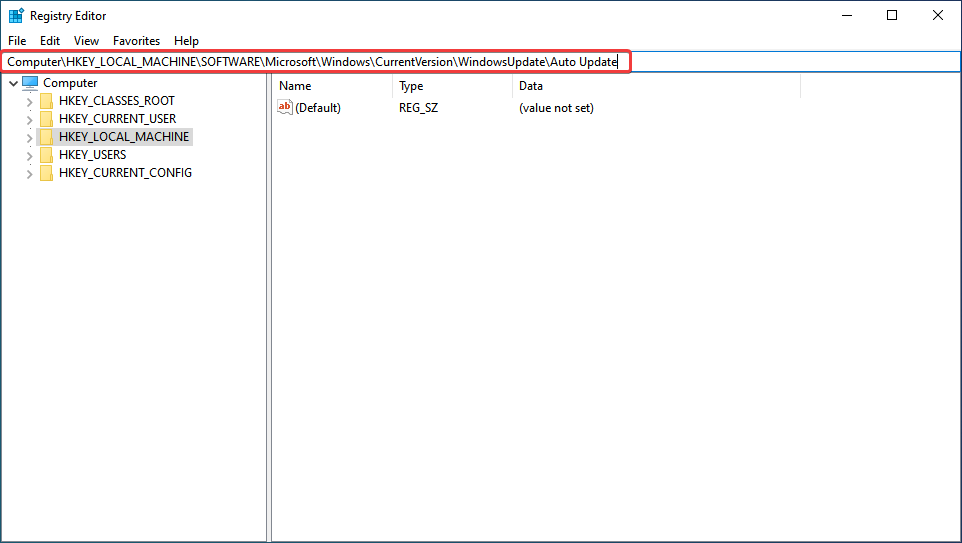Open the Edit menu

pyautogui.click(x=50, y=40)
